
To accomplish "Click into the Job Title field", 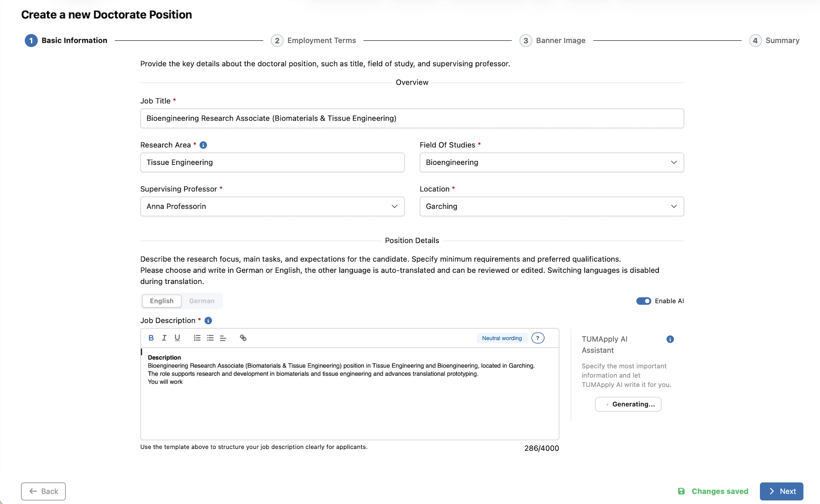I will 412,118.
